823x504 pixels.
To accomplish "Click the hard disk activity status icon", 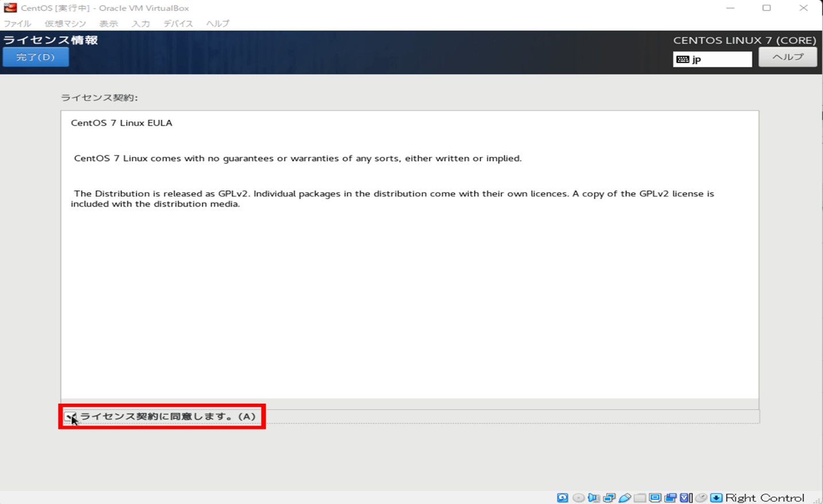I will [562, 498].
